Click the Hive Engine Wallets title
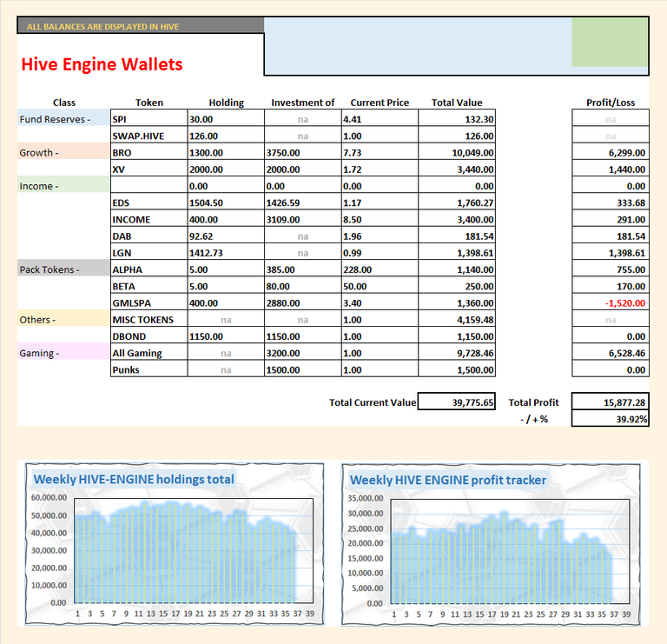Screen dimensions: 667x644 click(102, 64)
